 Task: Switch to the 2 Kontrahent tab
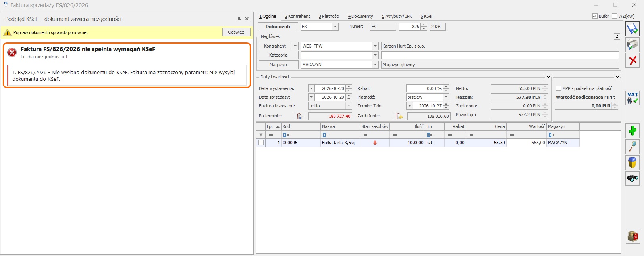point(297,16)
